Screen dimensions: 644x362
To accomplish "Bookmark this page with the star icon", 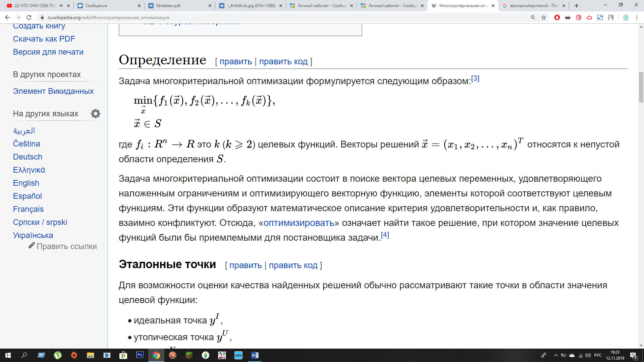I will [x=544, y=17].
